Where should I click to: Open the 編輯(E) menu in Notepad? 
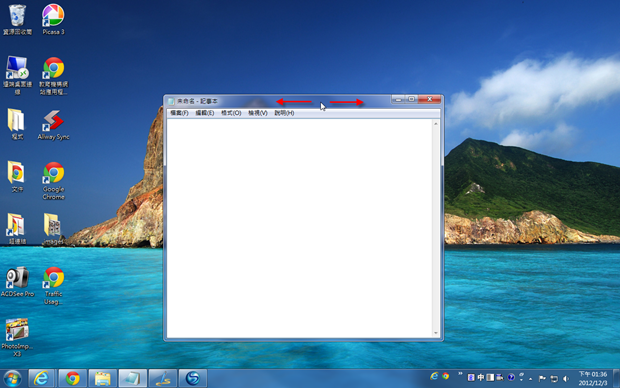click(x=204, y=113)
